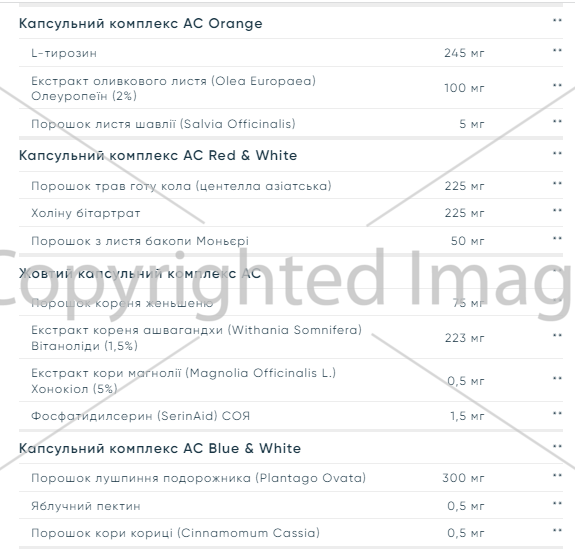Image resolution: width=575 pixels, height=556 pixels.
Task: Click the Екстракт оливкового листя ingredient text
Action: tap(173, 88)
